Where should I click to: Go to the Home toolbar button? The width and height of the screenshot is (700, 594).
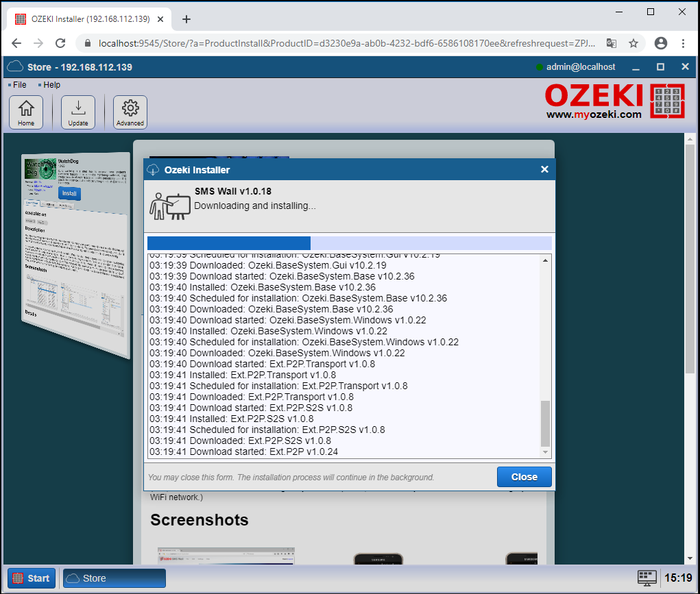[x=26, y=112]
